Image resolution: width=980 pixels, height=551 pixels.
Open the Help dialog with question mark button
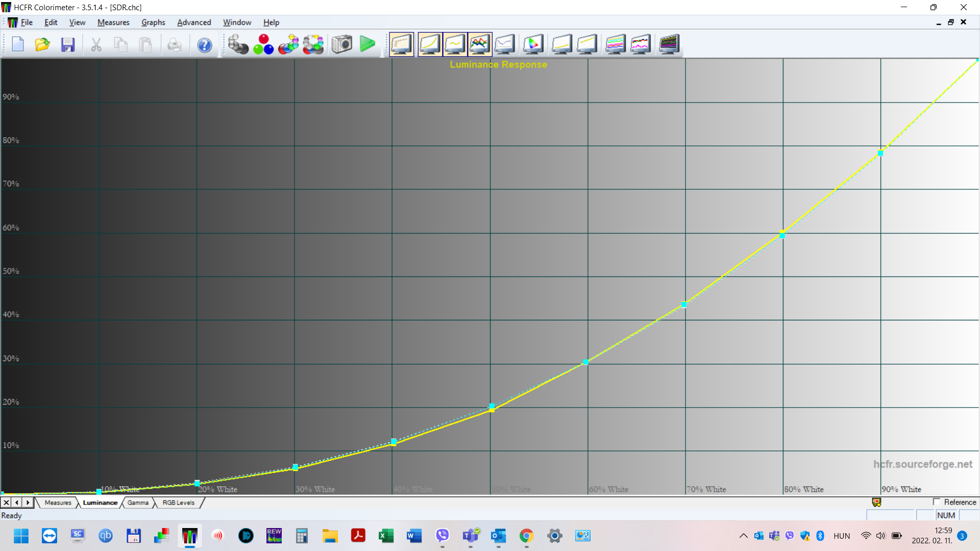204,45
